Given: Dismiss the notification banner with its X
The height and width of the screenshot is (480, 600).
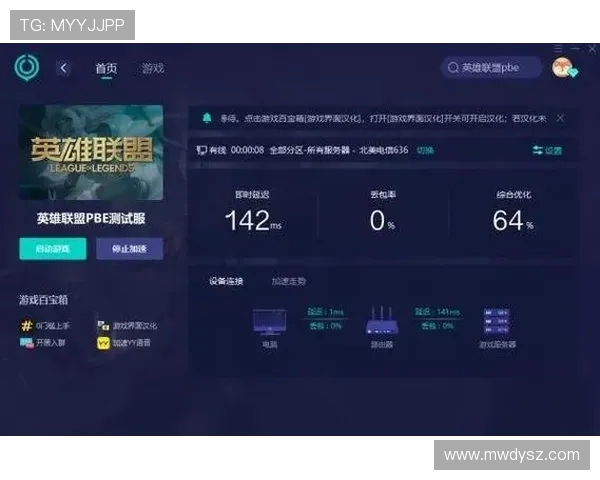Looking at the screenshot, I should (x=561, y=118).
